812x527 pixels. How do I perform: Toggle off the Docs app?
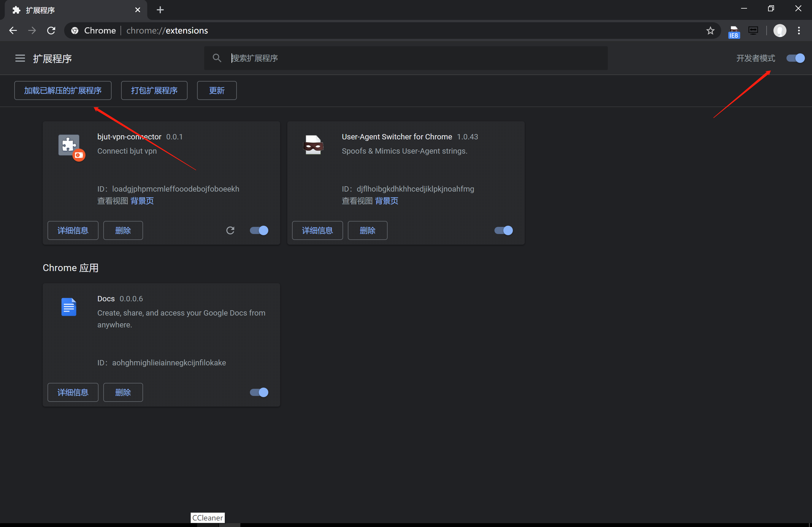259,392
